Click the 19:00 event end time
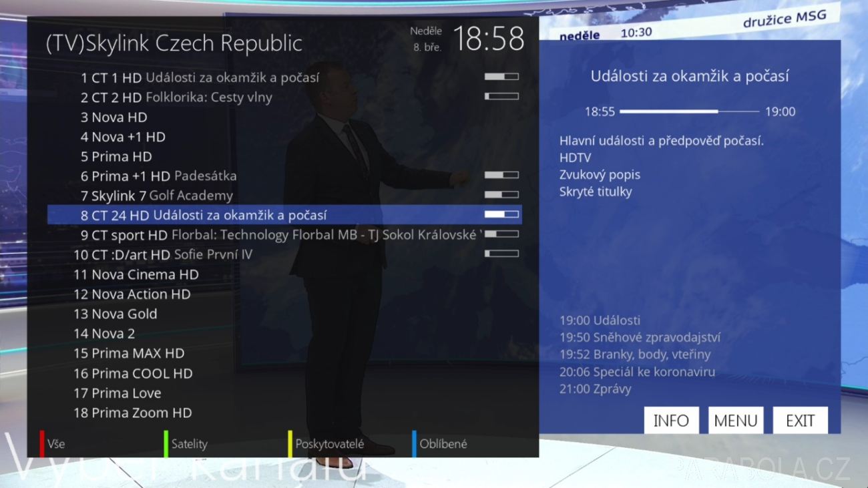Screen dimensions: 868x488 (781, 112)
